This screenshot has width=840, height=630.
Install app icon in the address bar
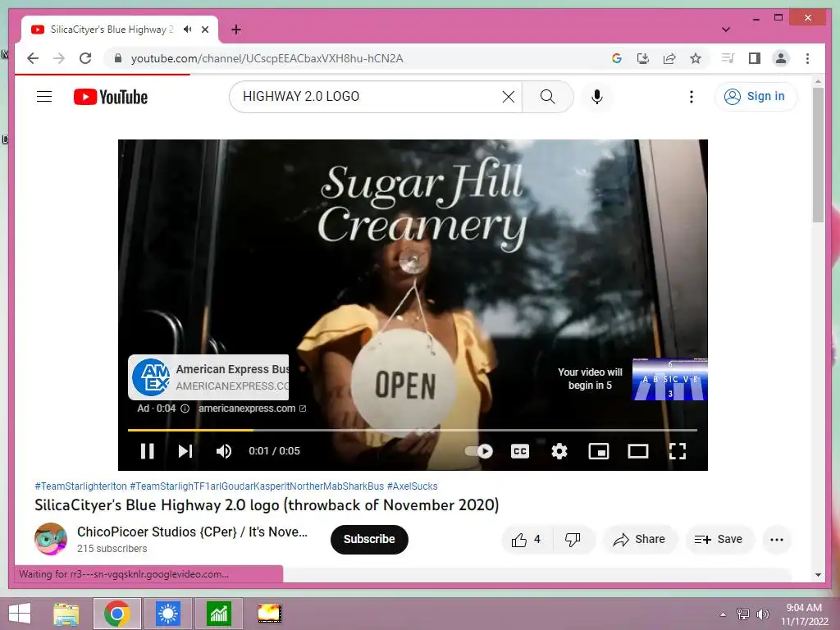[x=643, y=58]
